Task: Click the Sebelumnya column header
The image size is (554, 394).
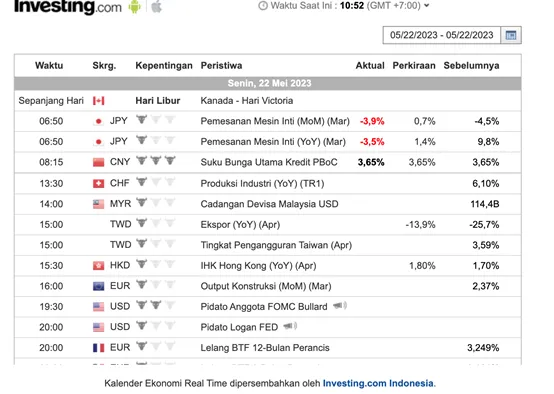Action: coord(471,66)
